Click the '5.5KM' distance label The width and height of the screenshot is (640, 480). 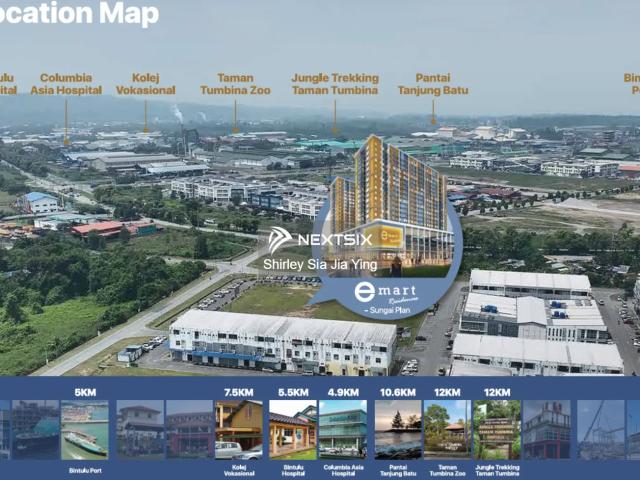[293, 393]
